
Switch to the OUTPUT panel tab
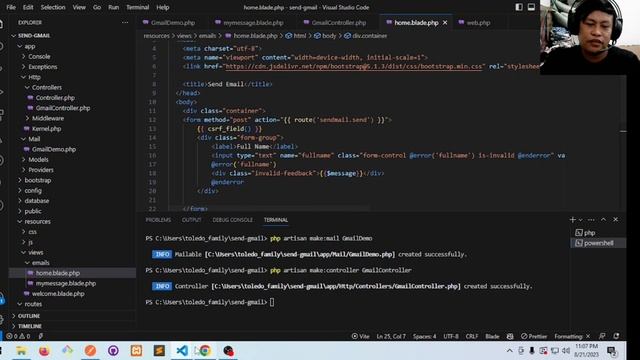(191, 220)
